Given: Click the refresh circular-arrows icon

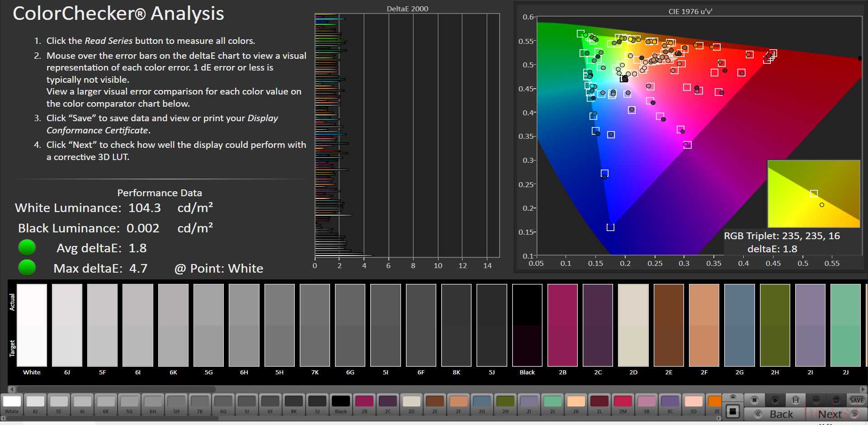Looking at the screenshot, I should click(836, 400).
